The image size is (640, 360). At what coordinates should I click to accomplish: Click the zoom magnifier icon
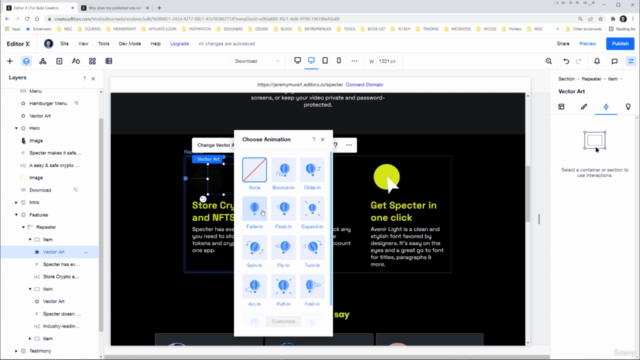(x=549, y=61)
